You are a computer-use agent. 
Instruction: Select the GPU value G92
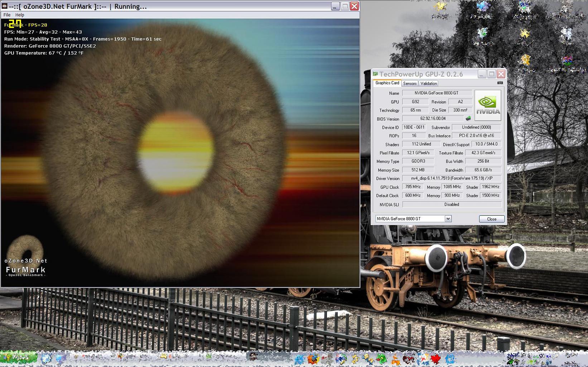click(x=415, y=102)
